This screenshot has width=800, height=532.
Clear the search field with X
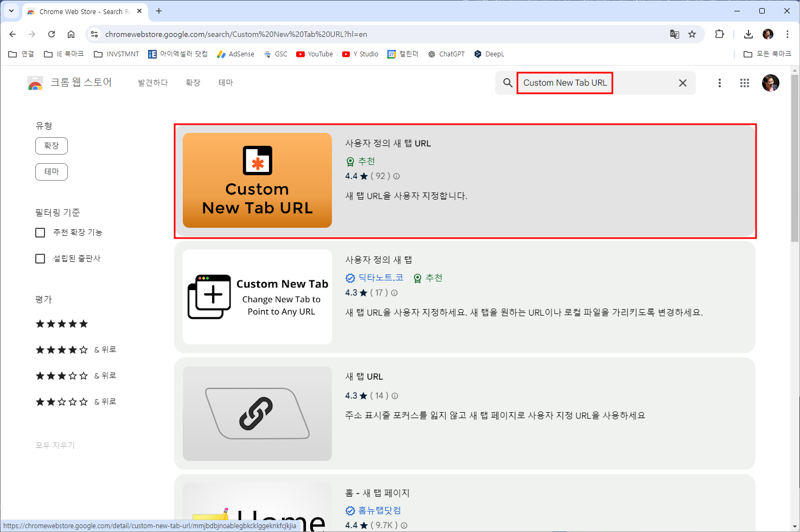tap(683, 83)
